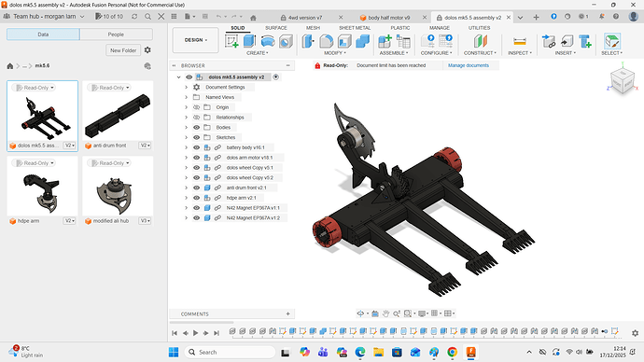644x362 pixels.
Task: Click the Select tool icon
Action: point(612,41)
